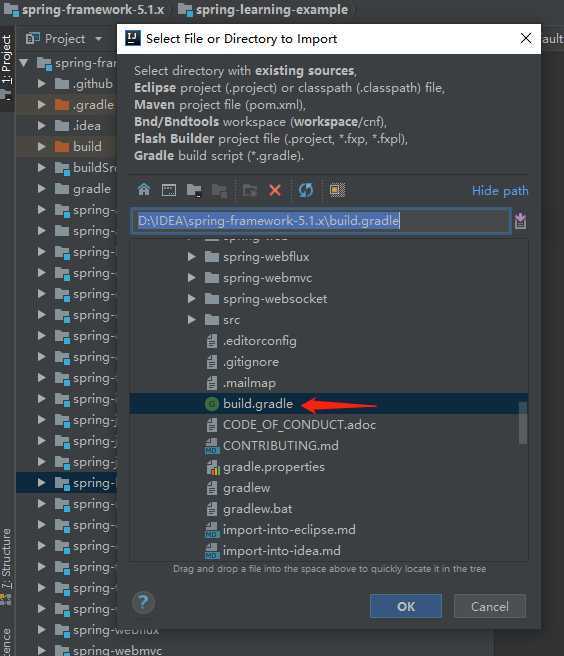Open the 7: Structure tool window tab
564x656 pixels.
coord(7,565)
